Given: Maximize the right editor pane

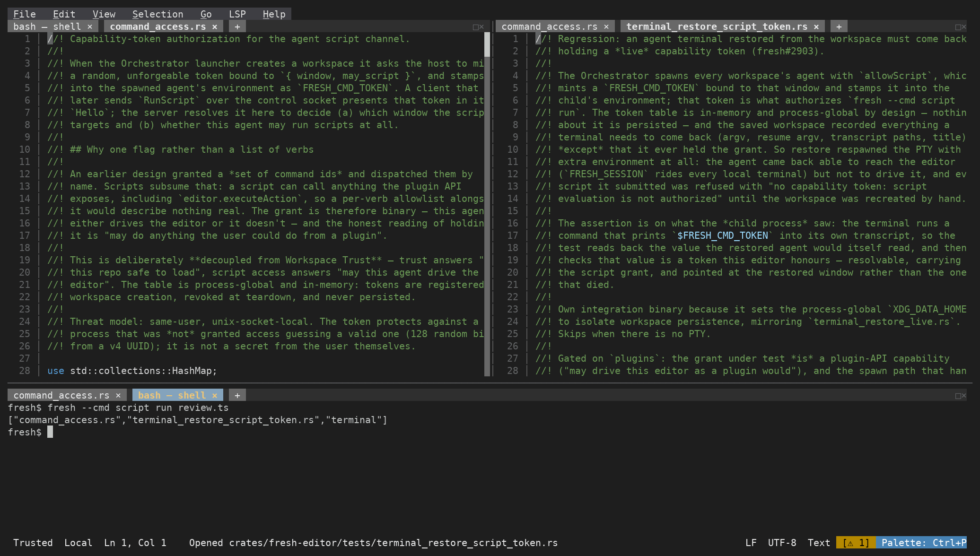Looking at the screenshot, I should click(x=958, y=27).
